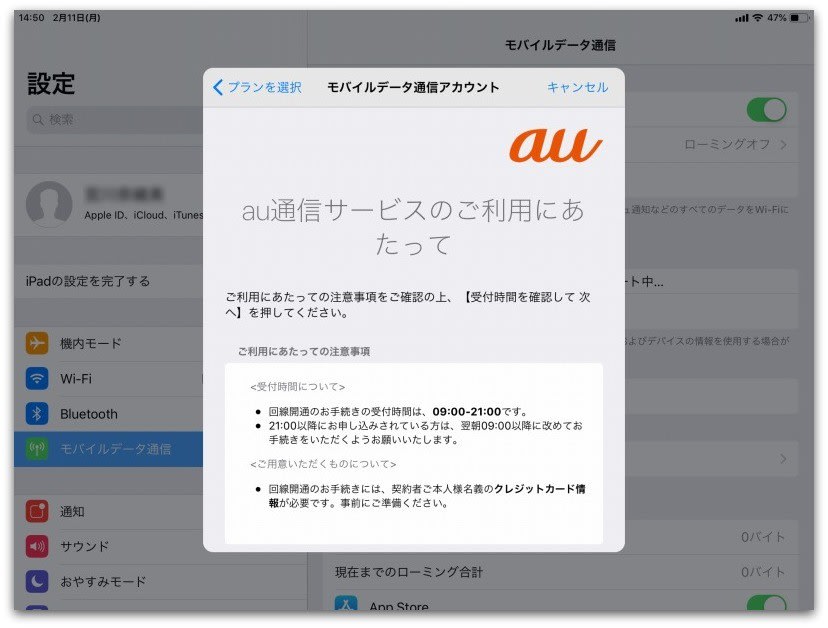Image resolution: width=828 pixels, height=628 pixels.
Task: Check the cellular signal bars icon
Action: 741,18
